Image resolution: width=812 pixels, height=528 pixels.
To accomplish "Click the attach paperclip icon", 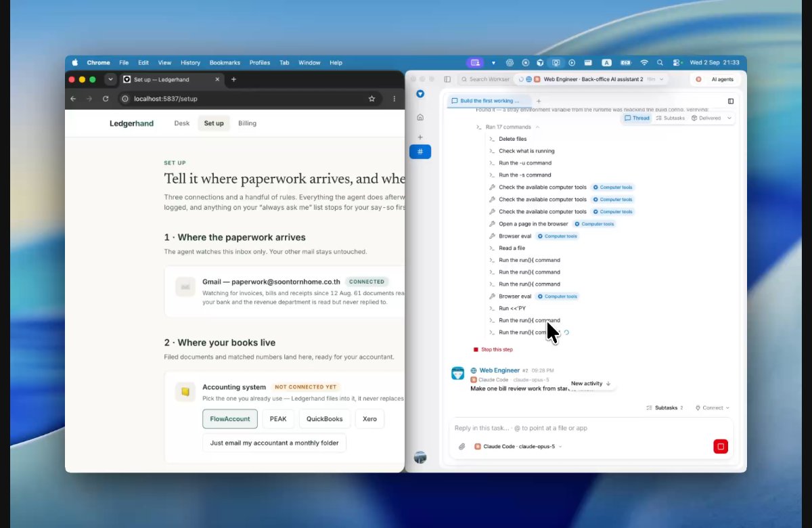I will point(462,447).
